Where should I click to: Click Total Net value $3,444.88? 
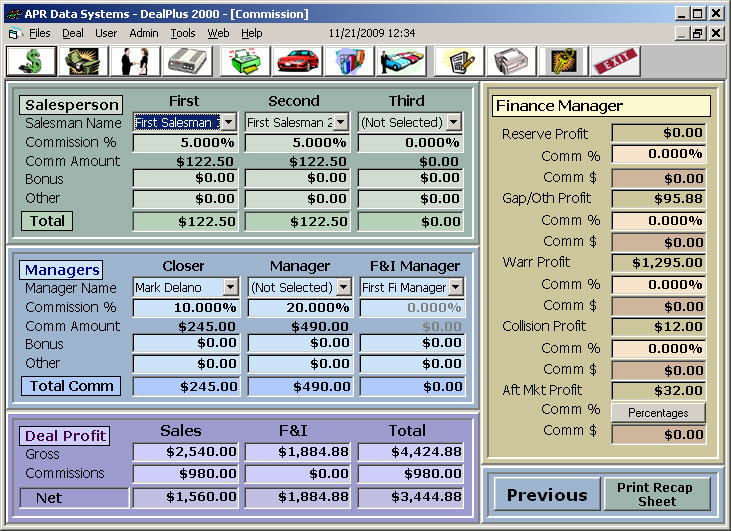[x=410, y=497]
